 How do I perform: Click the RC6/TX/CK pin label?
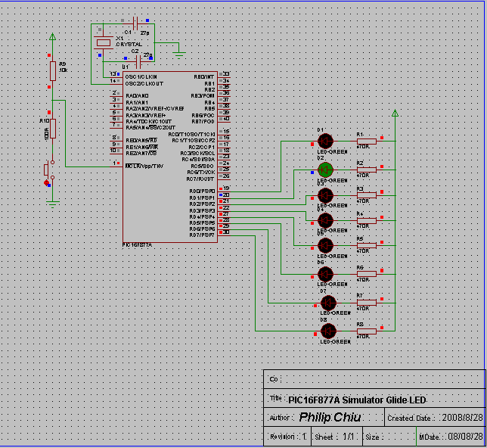click(200, 173)
